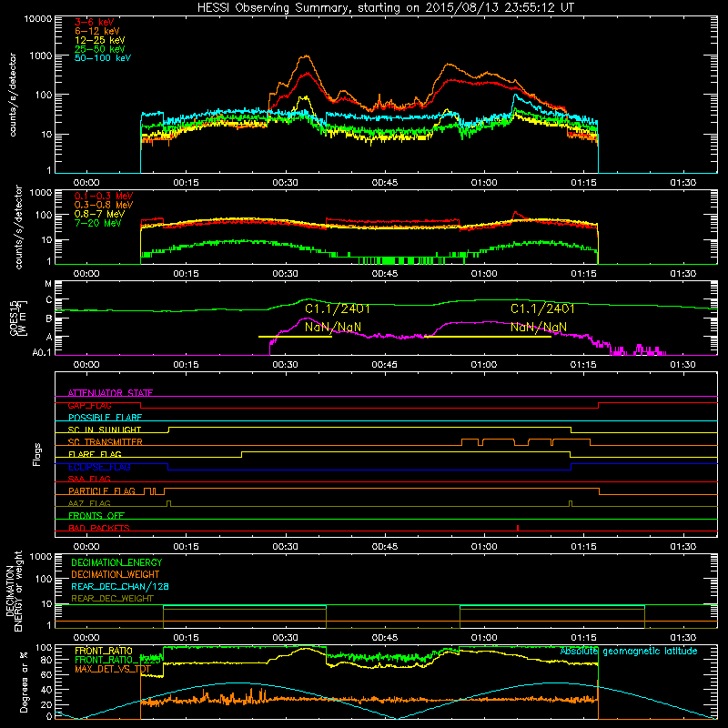The image size is (728, 728).
Task: Select the NaN/NaN label below the second flare
Action: click(x=539, y=328)
